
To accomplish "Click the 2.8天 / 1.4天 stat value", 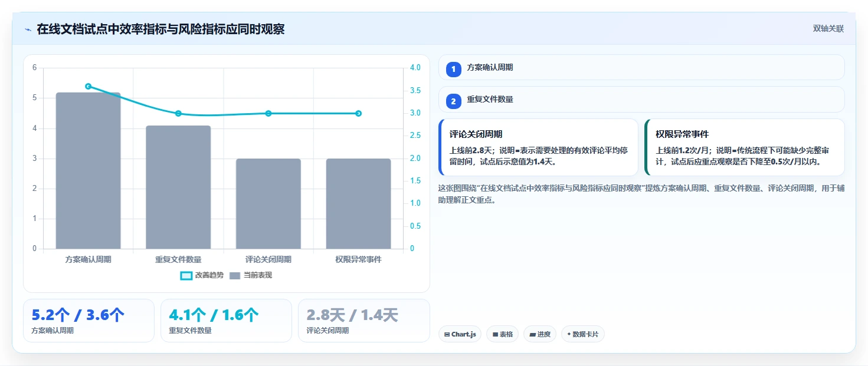I will [352, 315].
